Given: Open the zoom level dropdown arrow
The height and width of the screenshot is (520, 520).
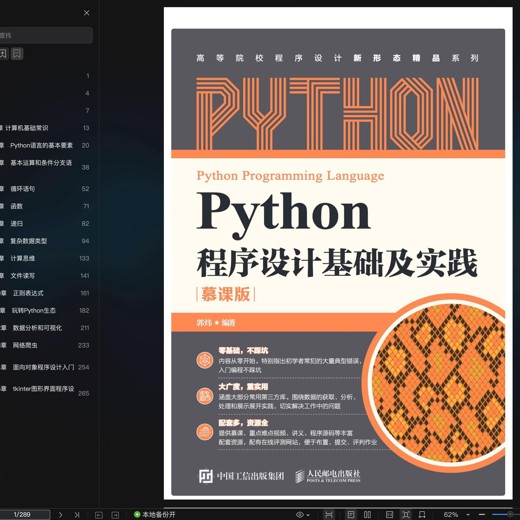Looking at the screenshot, I should (468, 515).
